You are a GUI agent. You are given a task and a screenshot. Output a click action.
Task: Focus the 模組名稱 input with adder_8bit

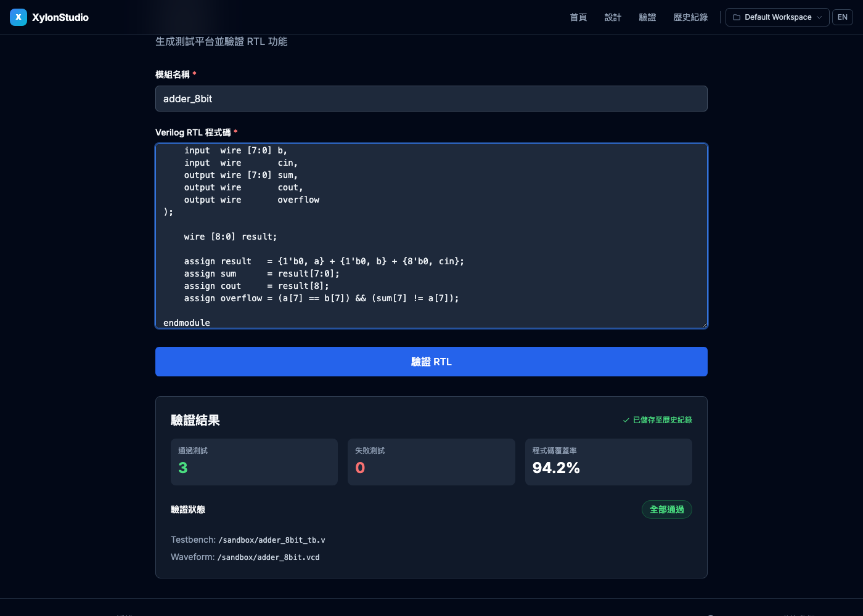(431, 99)
